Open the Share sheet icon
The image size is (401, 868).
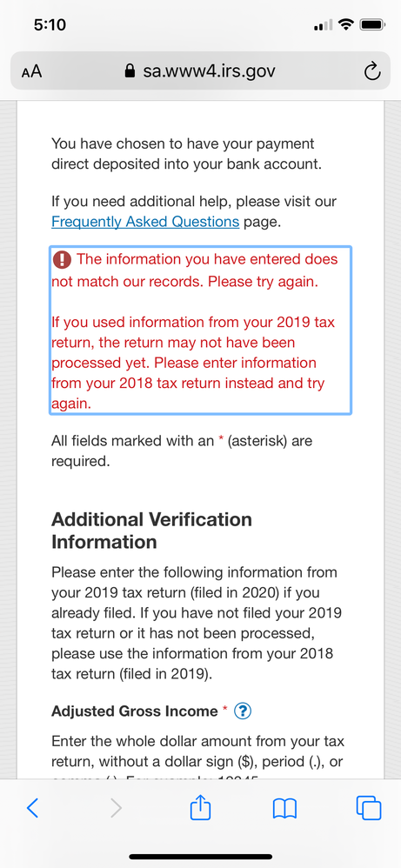click(x=200, y=808)
